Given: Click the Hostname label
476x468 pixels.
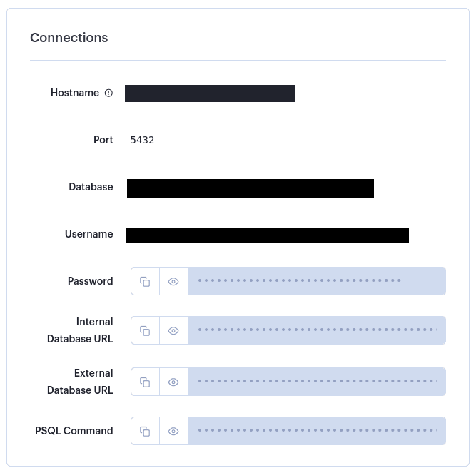Looking at the screenshot, I should (75, 93).
